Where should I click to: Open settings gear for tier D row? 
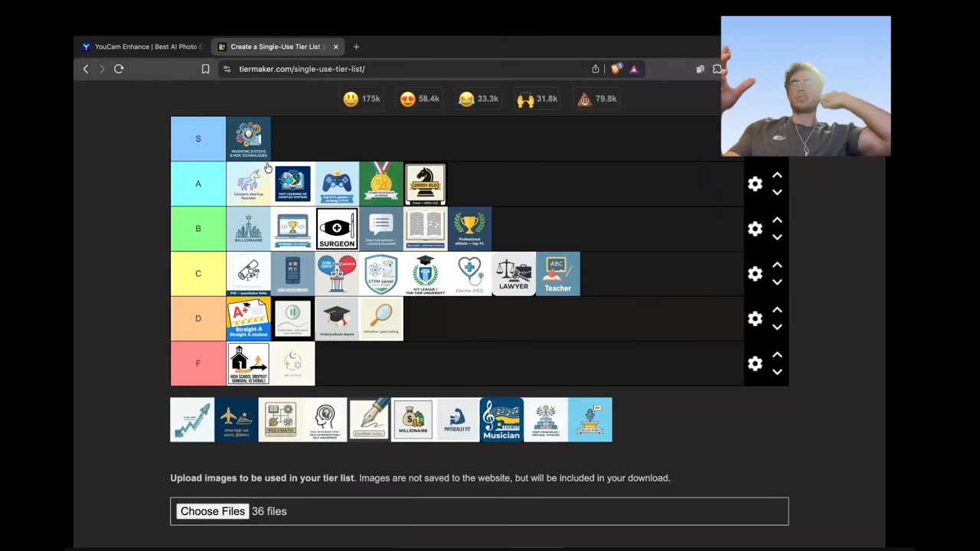(755, 318)
